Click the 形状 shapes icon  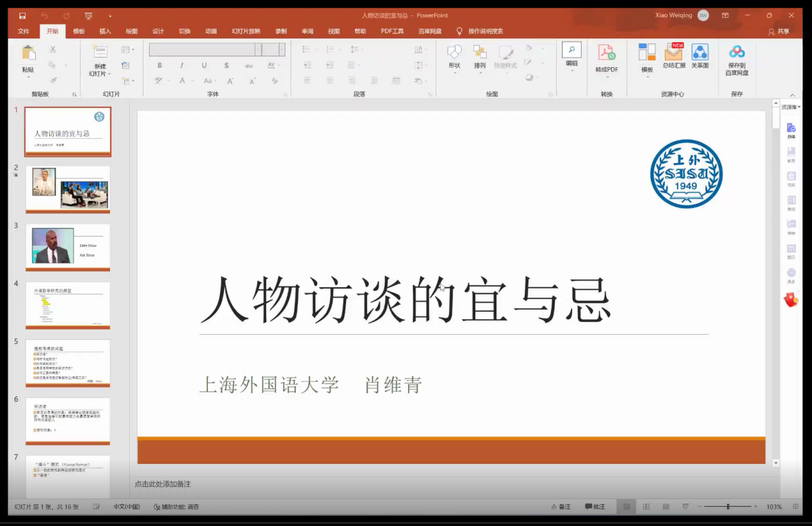pos(454,52)
